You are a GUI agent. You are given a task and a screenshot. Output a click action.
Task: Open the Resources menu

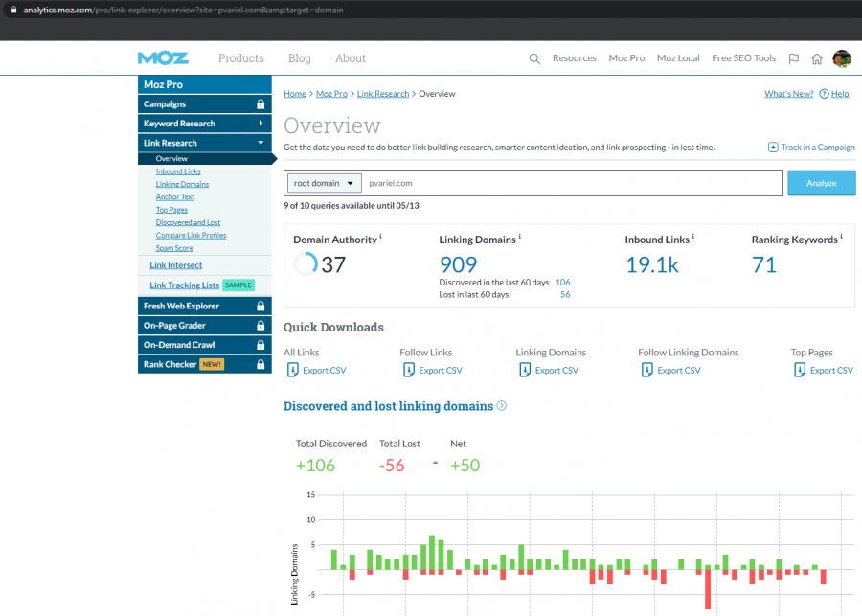(x=574, y=58)
